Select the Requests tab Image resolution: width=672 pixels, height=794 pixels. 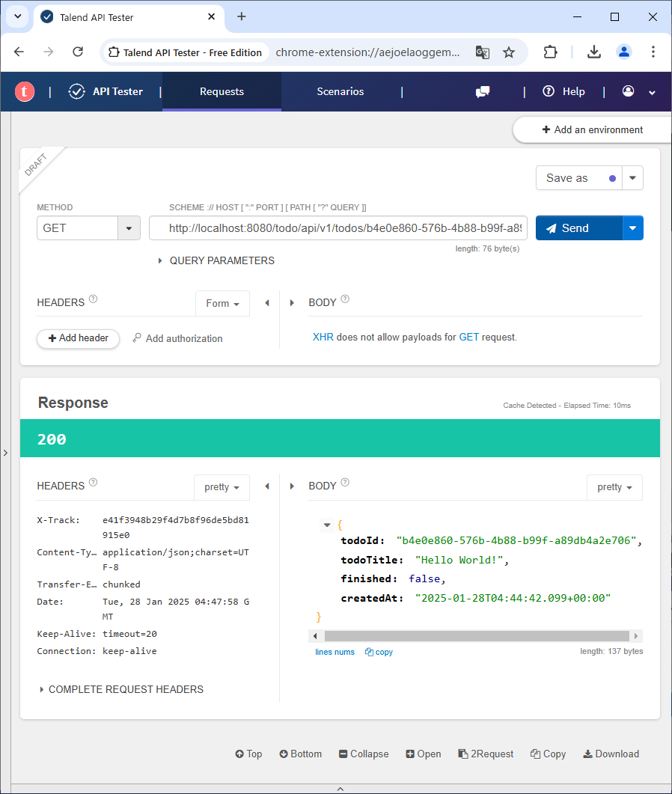[222, 91]
